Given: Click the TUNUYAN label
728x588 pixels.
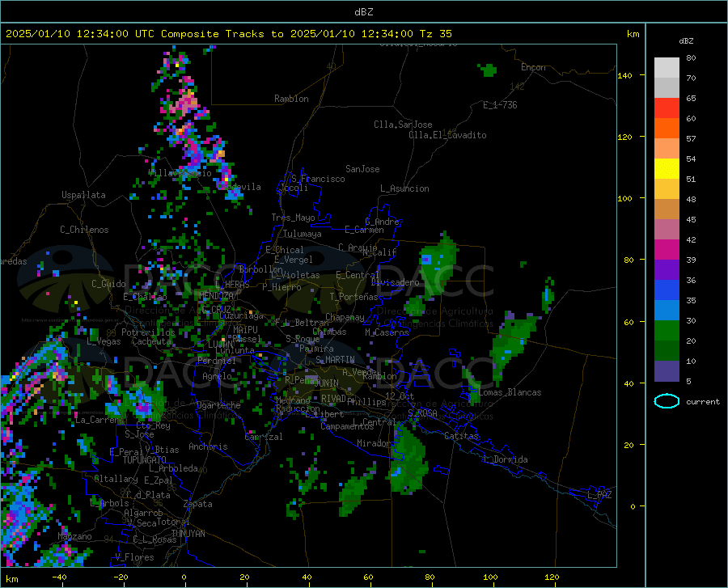Looking at the screenshot, I should point(188,533).
